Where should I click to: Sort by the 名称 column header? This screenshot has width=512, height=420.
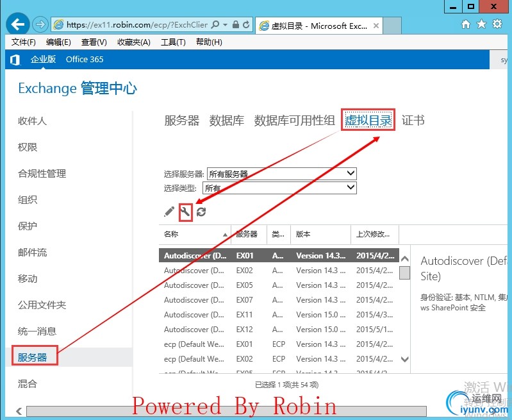tap(195, 234)
